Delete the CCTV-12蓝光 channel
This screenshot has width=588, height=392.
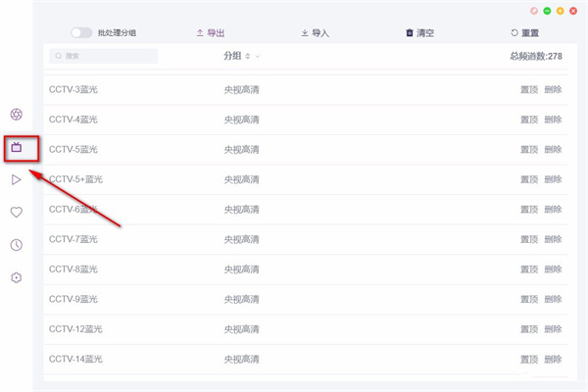point(553,328)
